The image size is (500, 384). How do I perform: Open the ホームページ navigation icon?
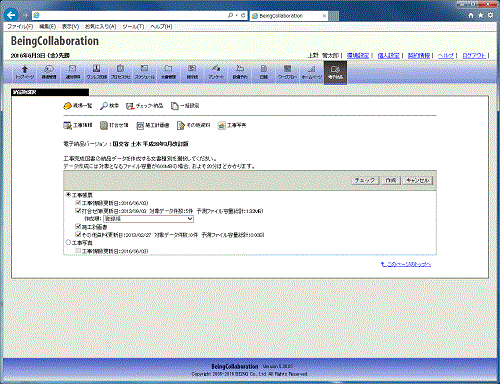[311, 72]
